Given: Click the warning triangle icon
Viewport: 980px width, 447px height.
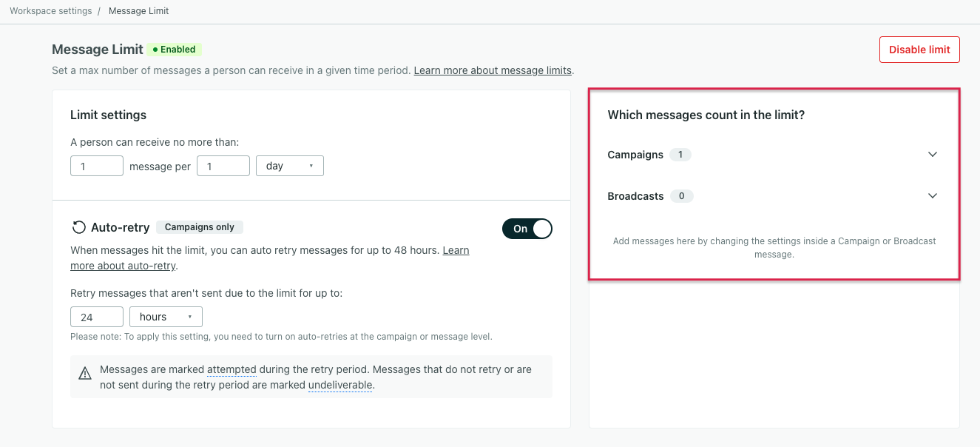Looking at the screenshot, I should click(85, 372).
